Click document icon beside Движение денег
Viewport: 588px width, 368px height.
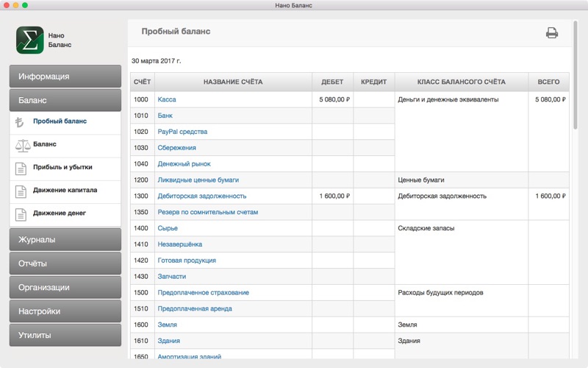pyautogui.click(x=21, y=214)
